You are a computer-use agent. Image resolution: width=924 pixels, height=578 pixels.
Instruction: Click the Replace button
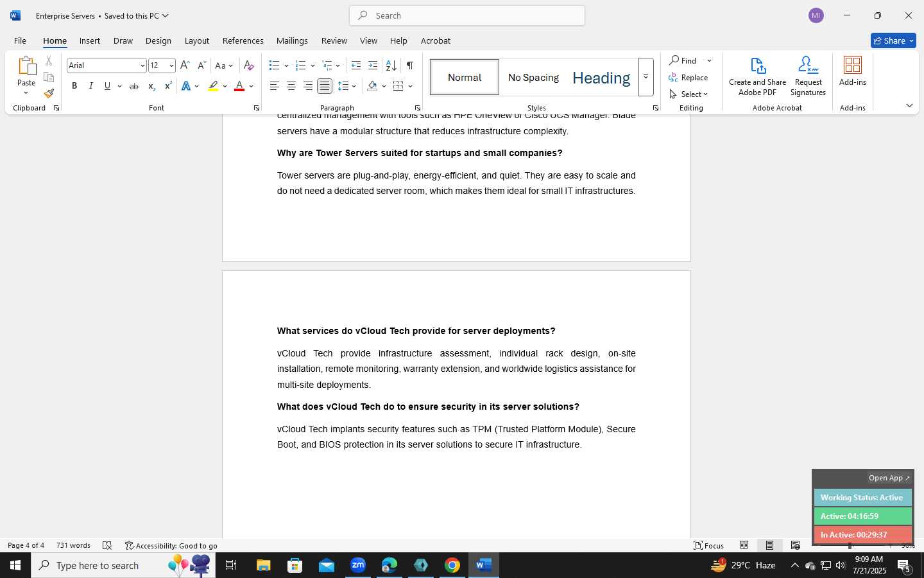click(x=689, y=78)
